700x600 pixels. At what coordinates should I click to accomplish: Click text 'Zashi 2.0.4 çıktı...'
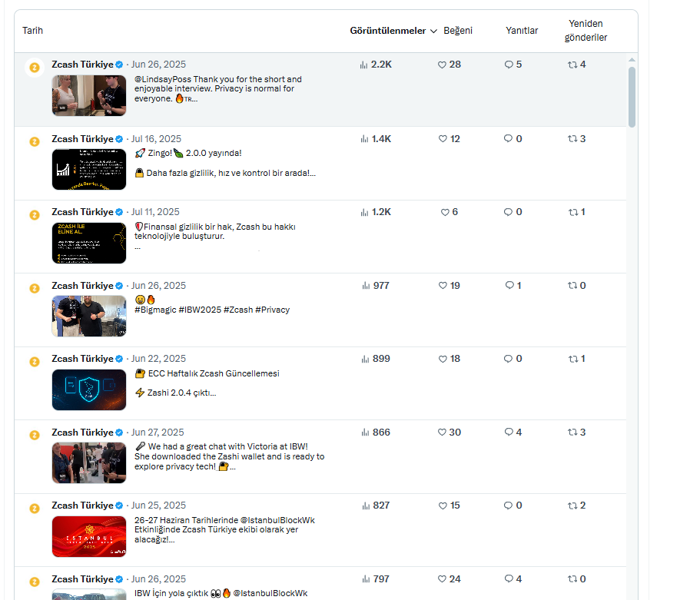click(181, 393)
